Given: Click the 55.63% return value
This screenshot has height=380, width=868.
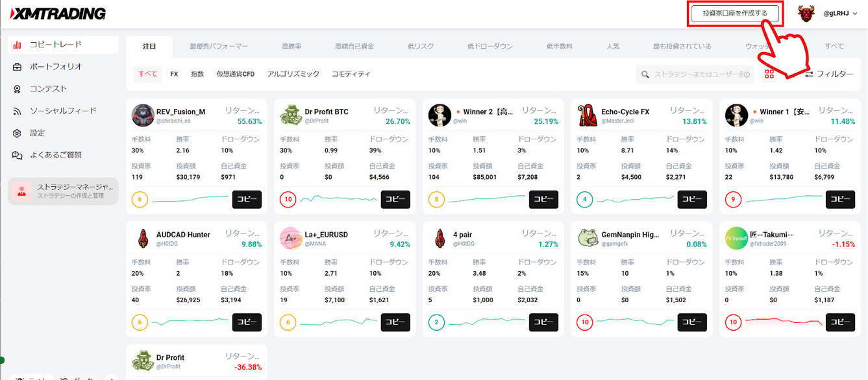Looking at the screenshot, I should tap(249, 121).
